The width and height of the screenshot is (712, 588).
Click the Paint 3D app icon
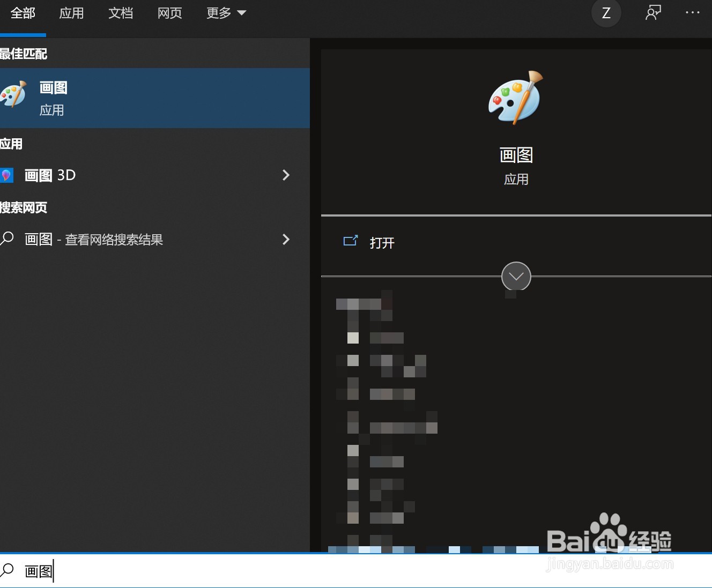click(6, 175)
